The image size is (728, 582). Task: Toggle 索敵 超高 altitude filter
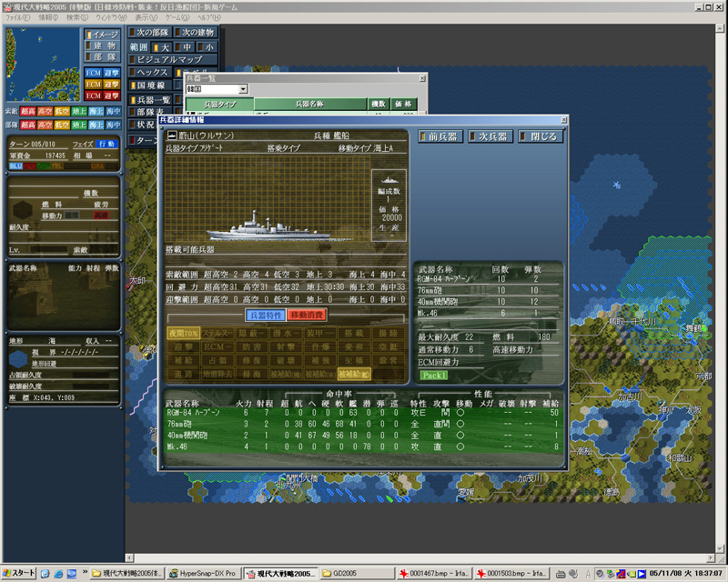(28, 111)
